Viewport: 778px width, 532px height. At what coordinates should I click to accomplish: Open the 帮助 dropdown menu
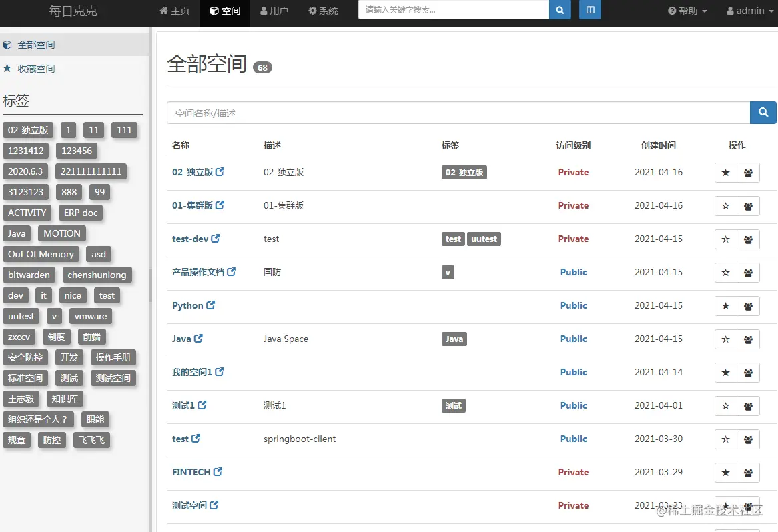687,11
